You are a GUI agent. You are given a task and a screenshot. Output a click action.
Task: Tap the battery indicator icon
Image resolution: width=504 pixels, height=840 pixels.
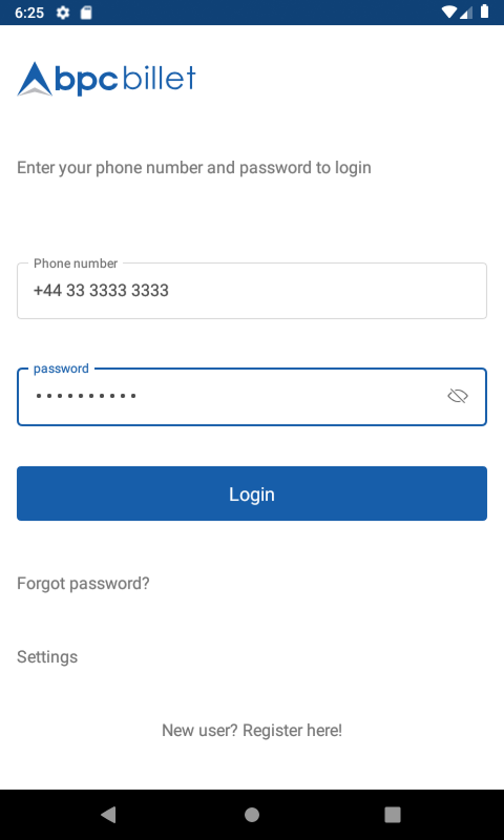point(485,12)
